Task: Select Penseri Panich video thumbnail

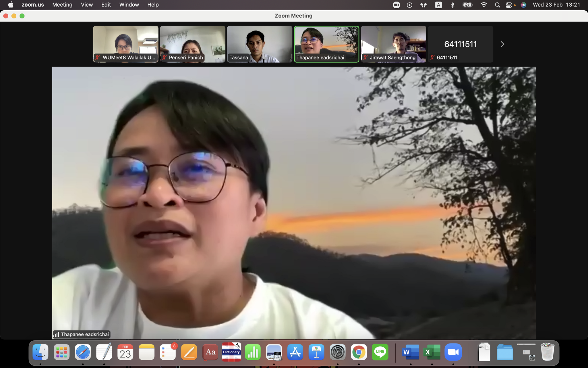Action: [x=192, y=44]
